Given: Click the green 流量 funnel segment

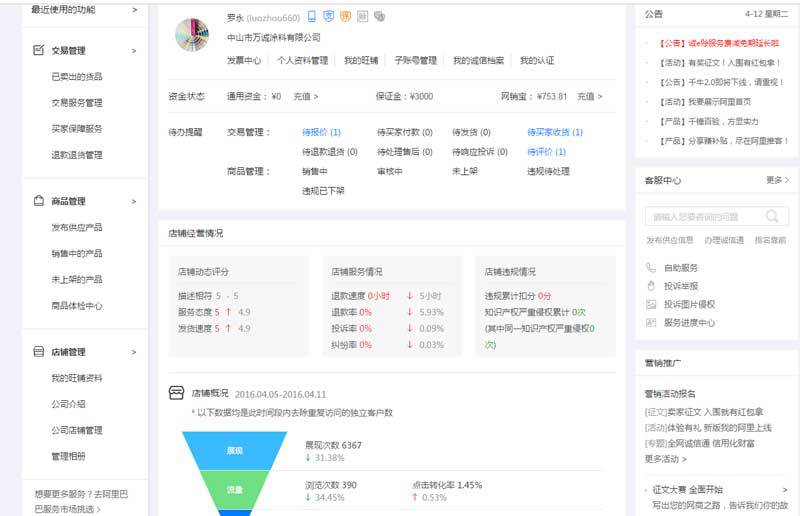Looking at the screenshot, I should (x=235, y=489).
